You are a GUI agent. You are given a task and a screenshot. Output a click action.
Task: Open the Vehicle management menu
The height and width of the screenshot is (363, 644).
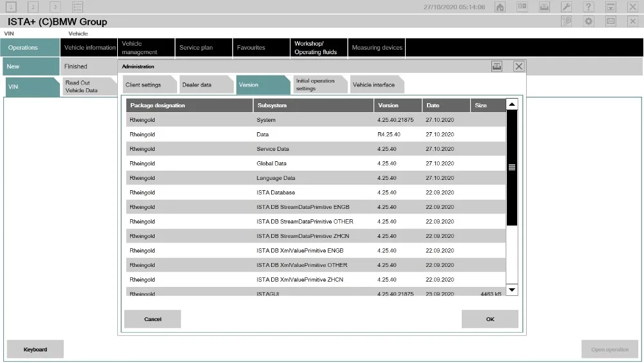(146, 48)
